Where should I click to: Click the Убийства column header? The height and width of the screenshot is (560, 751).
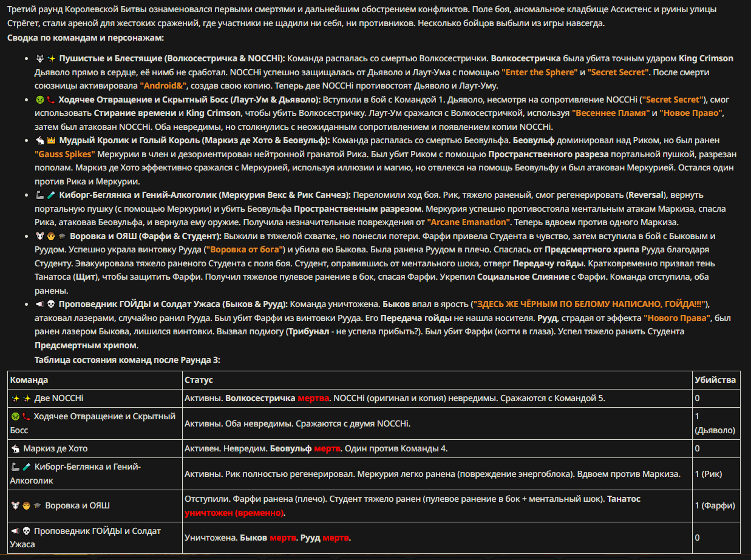pyautogui.click(x=715, y=380)
